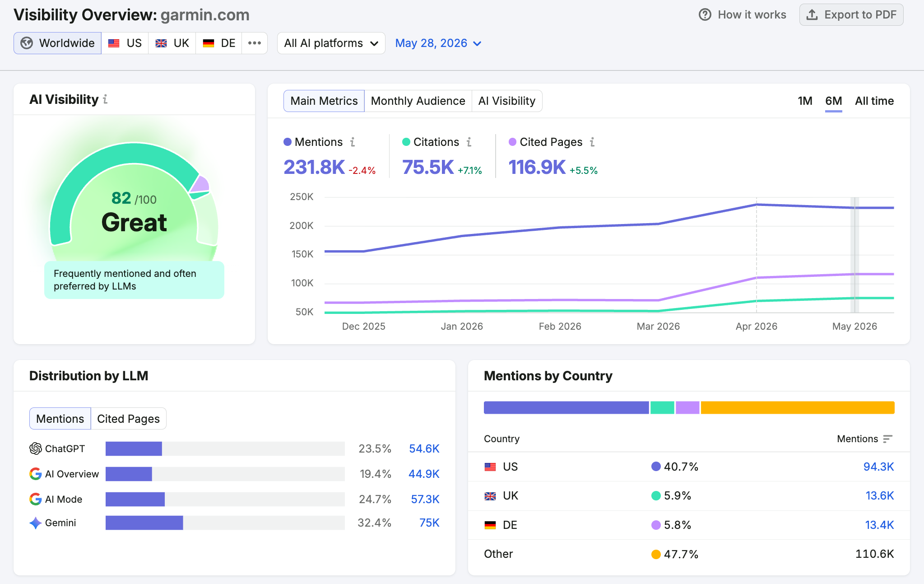Click the UK teal segment in country bar

click(x=662, y=407)
